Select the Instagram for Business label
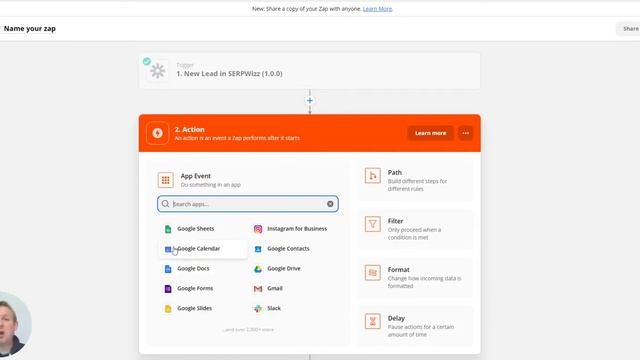Screen dimensions: 640x360 (x=297, y=229)
